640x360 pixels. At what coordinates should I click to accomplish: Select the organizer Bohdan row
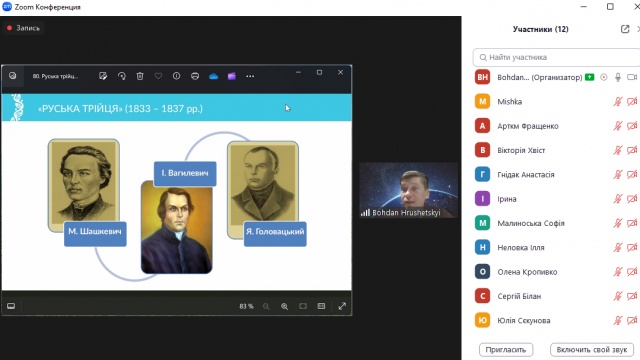(x=556, y=77)
